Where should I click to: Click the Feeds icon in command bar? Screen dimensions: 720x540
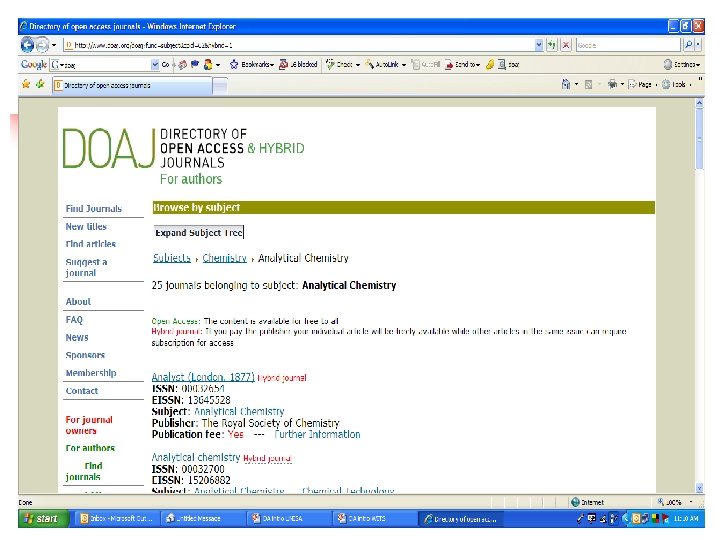(x=588, y=84)
